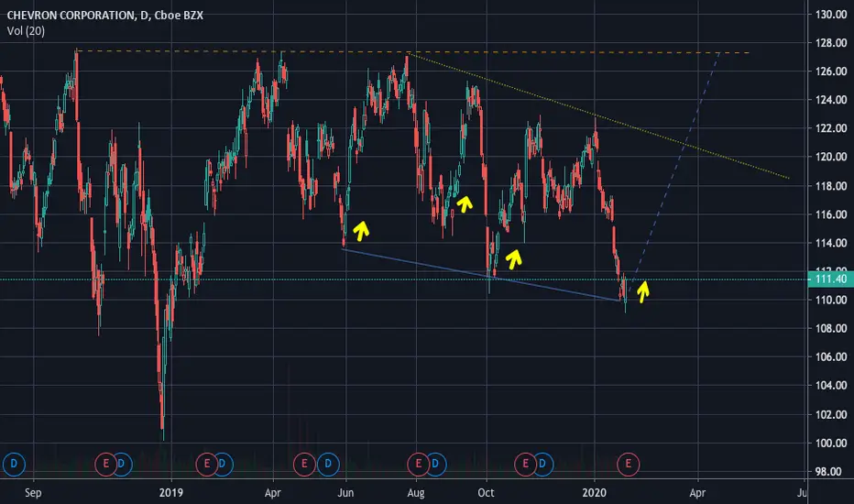Open the earnings marker between Sep and 2019

pos(105,465)
